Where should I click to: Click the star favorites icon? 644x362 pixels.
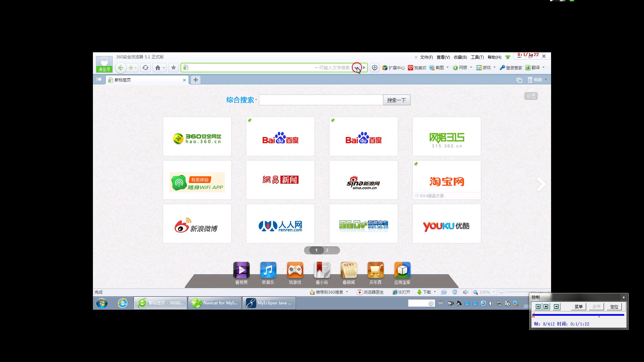tap(173, 68)
